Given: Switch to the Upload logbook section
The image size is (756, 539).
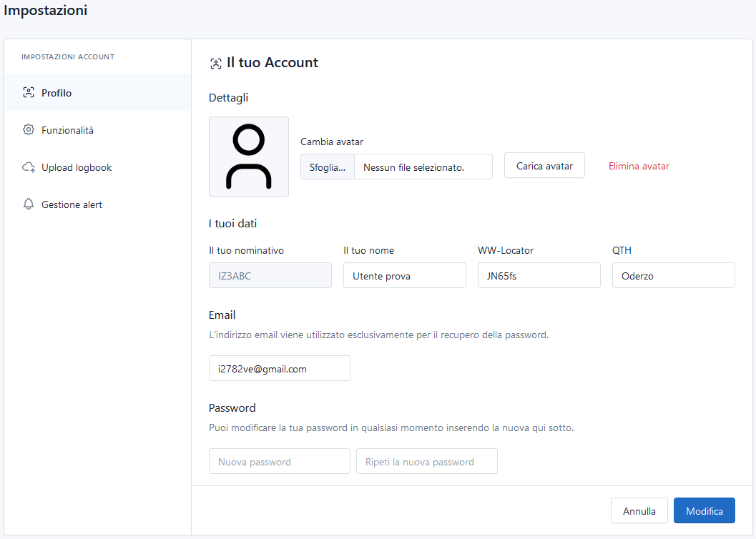Looking at the screenshot, I should pos(77,167).
